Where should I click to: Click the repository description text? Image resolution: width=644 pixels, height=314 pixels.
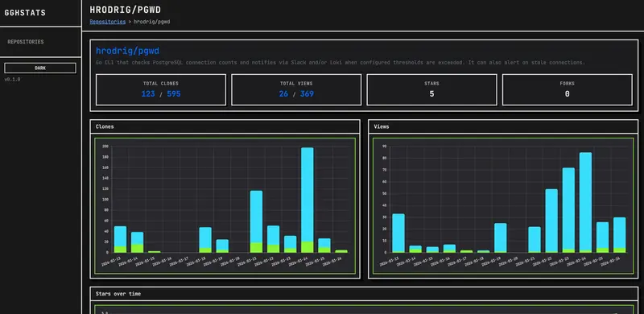[341, 63]
